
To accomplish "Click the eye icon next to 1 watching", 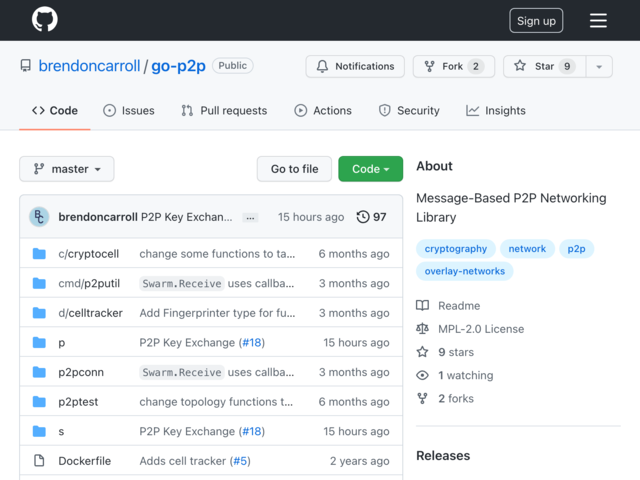I will [422, 375].
